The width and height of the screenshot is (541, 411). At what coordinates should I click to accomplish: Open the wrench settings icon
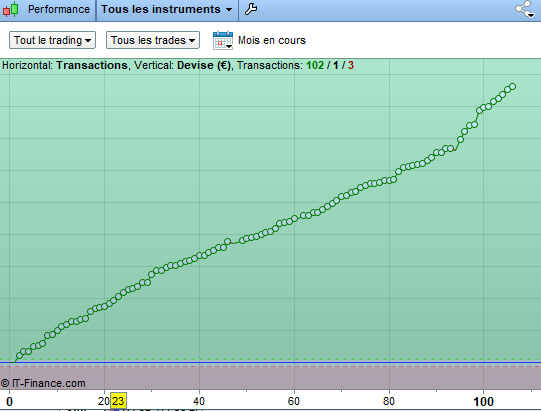tap(251, 9)
